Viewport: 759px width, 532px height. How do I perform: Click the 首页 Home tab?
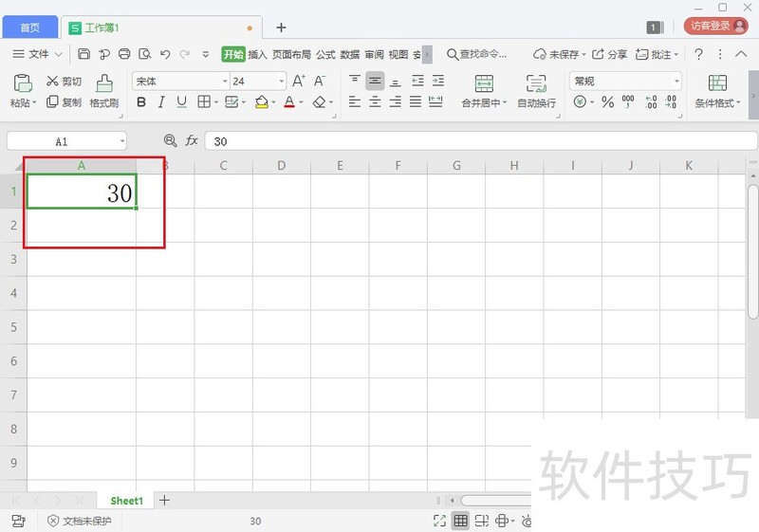(x=30, y=28)
